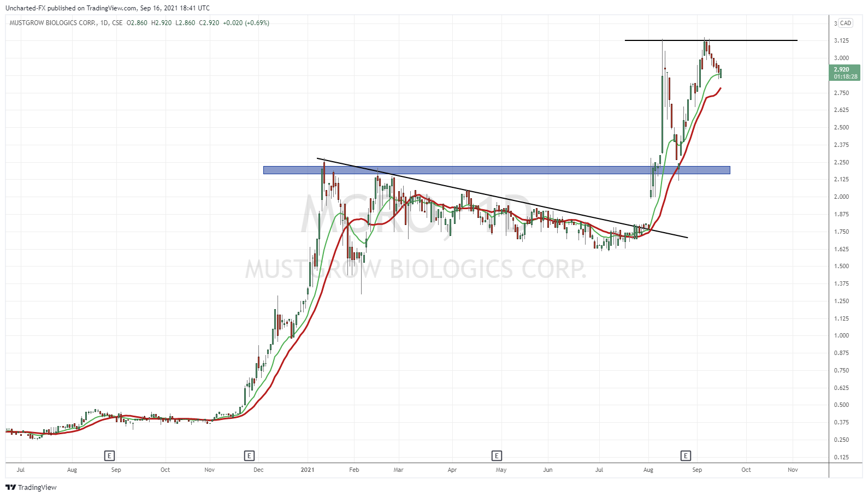Click the open value O2.860
This screenshot has width=868, height=497.
click(137, 23)
